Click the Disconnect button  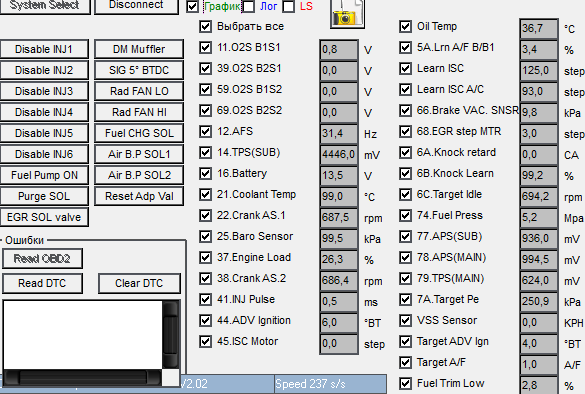point(136,6)
